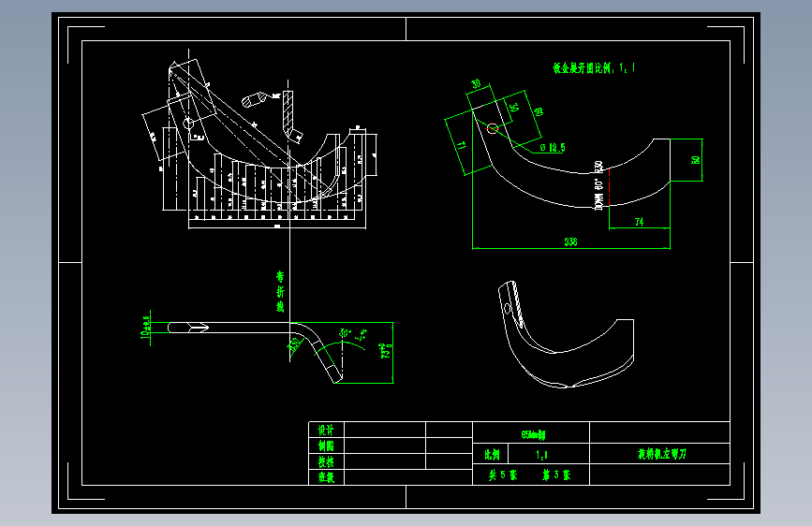Click the "比例" label in title block
The width and height of the screenshot is (812, 526).
pos(492,455)
